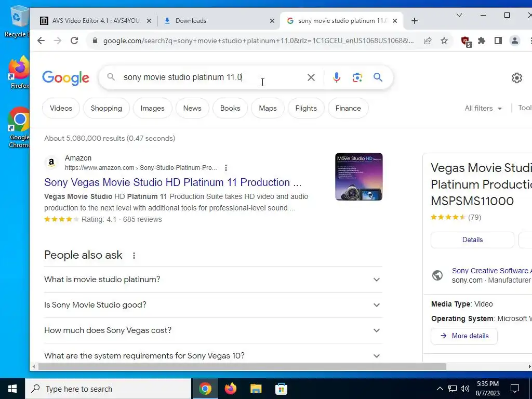532x399 pixels.
Task: Click the 685 reviews rating text
Action: (142, 220)
